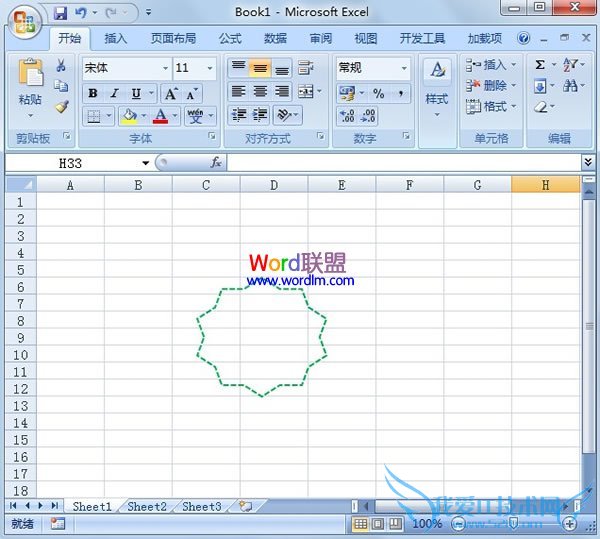Viewport: 600px width, 539px height.
Task: Increase decimal places
Action: pos(347,116)
